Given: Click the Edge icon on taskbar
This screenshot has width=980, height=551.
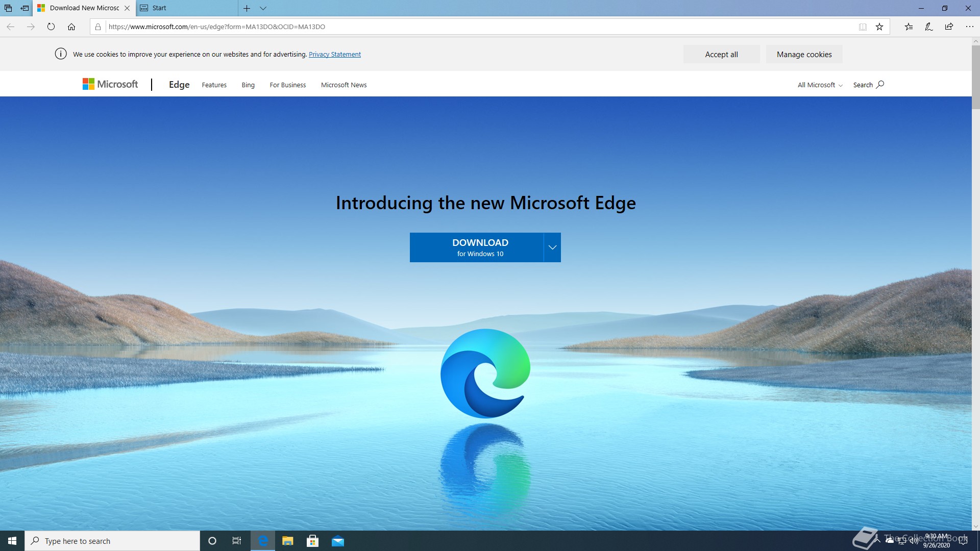Looking at the screenshot, I should pos(263,541).
